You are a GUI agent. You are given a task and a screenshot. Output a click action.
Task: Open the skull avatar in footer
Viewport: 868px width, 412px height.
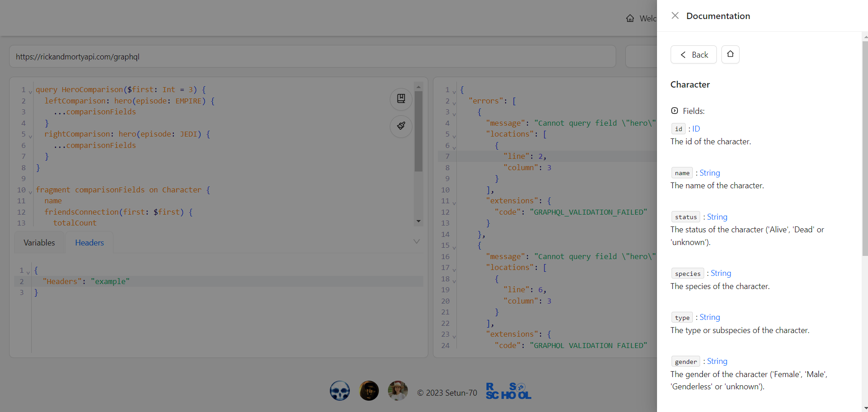340,391
